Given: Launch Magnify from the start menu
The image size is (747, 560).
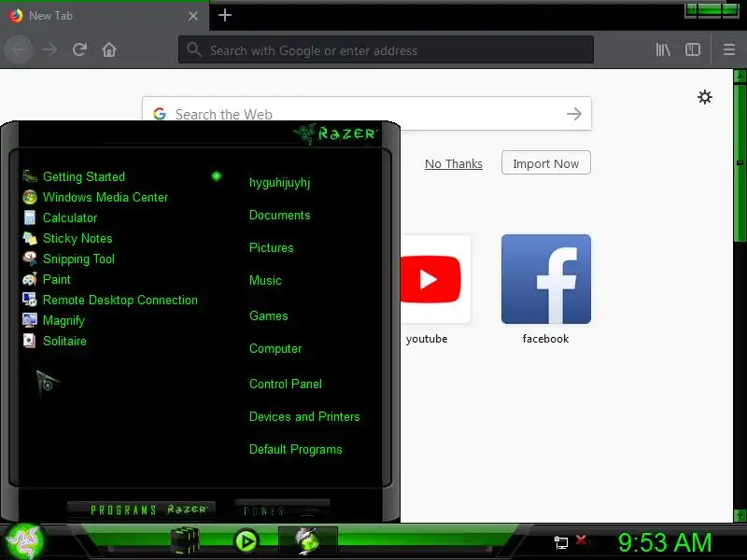Looking at the screenshot, I should point(63,320).
